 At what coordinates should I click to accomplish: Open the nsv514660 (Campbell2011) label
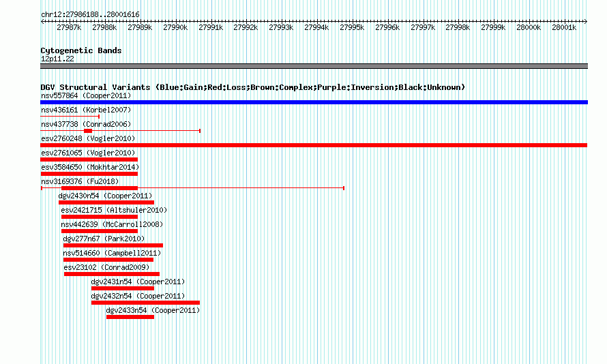coord(112,253)
